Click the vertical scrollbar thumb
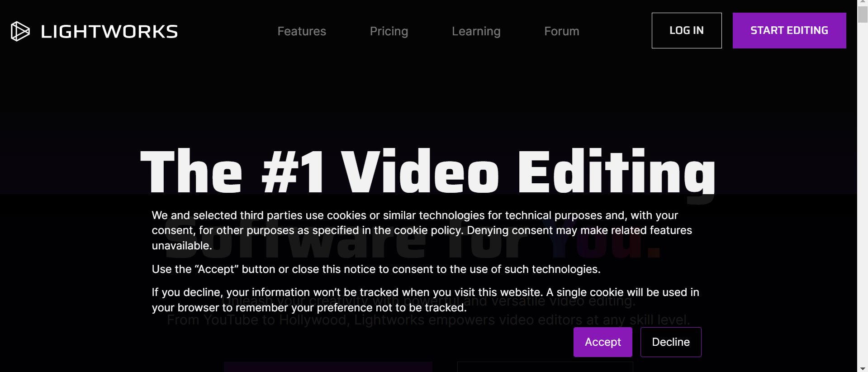 pyautogui.click(x=863, y=14)
